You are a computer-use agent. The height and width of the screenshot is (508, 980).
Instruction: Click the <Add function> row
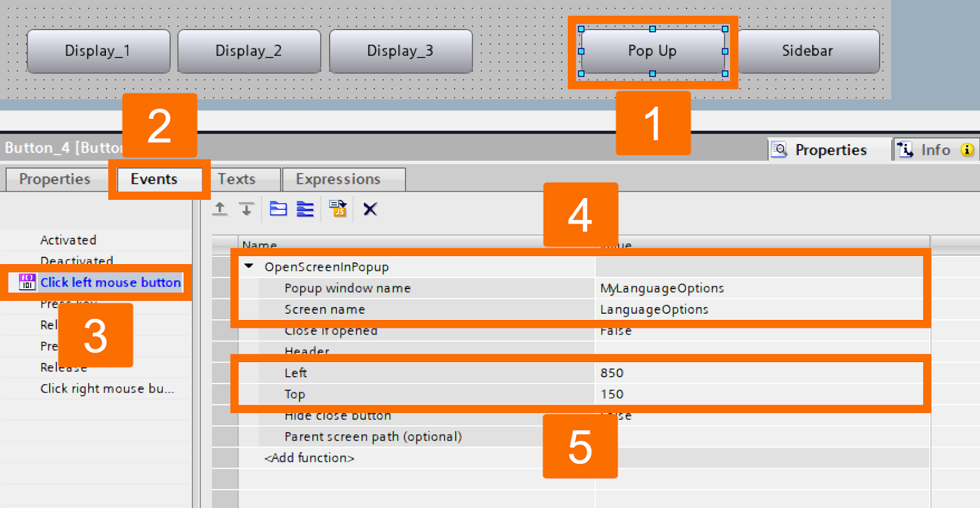click(309, 458)
